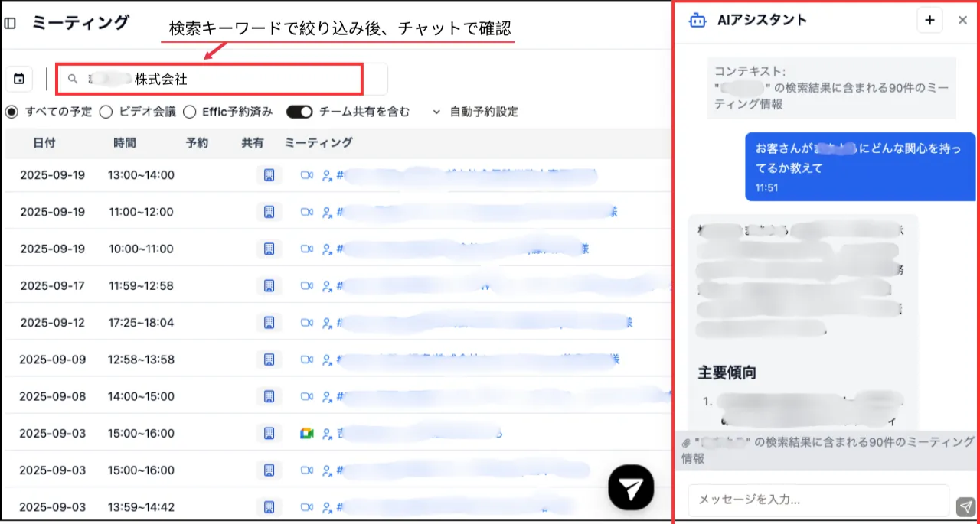The height and width of the screenshot is (524, 980).
Task: Select the ビデオ会議 radio button
Action: coord(106,112)
